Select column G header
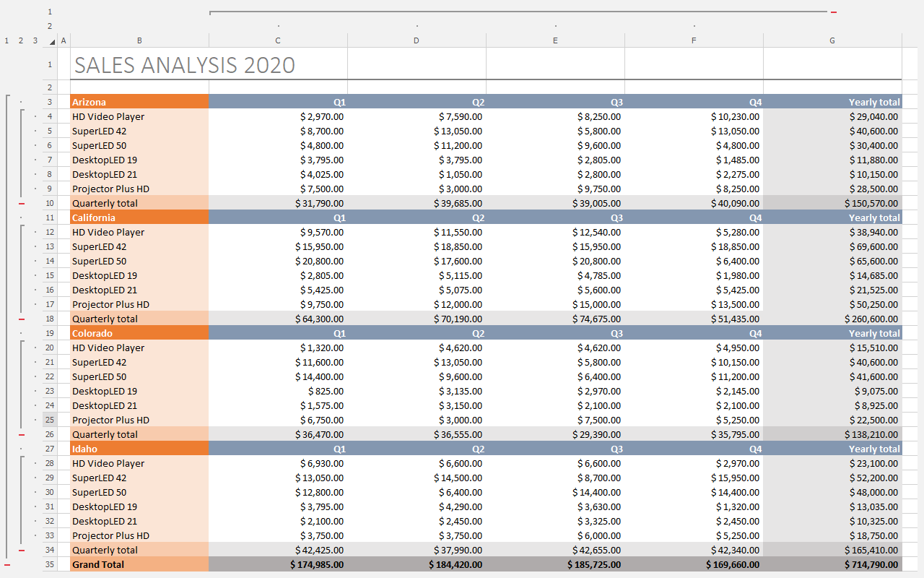Screen dimensions: 924x578 (832, 40)
